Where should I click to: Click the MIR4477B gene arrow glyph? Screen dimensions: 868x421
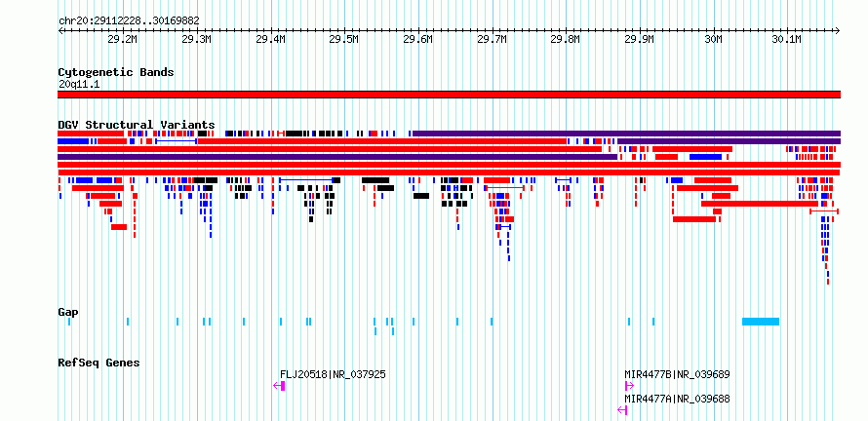pos(629,386)
